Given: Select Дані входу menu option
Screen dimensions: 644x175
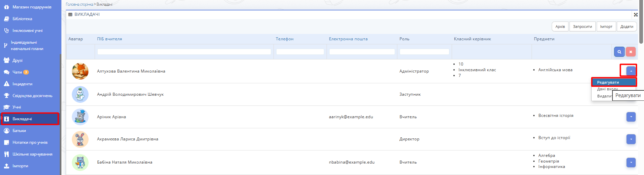Looking at the screenshot, I should coord(604,89).
